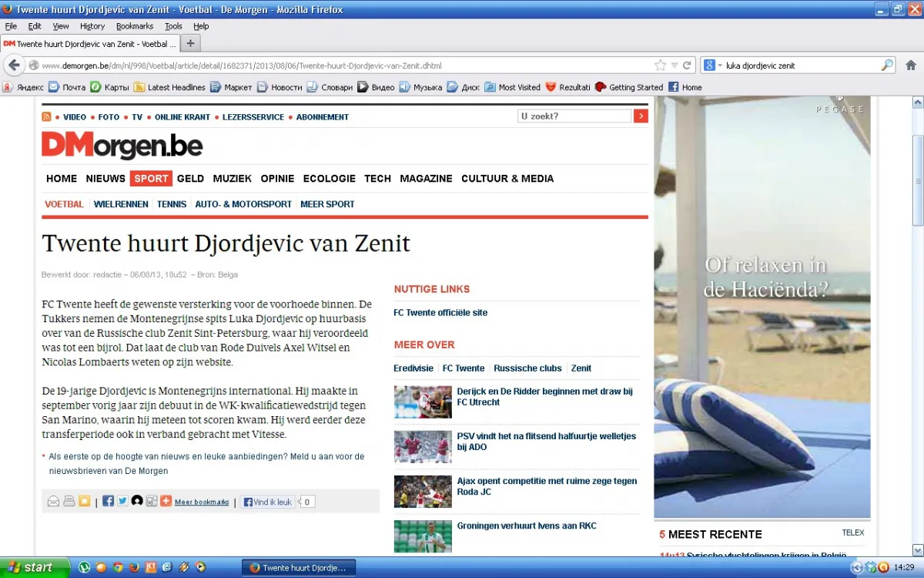This screenshot has width=924, height=578.
Task: Launch uTorrent from the quick launch bar
Action: pos(85,568)
